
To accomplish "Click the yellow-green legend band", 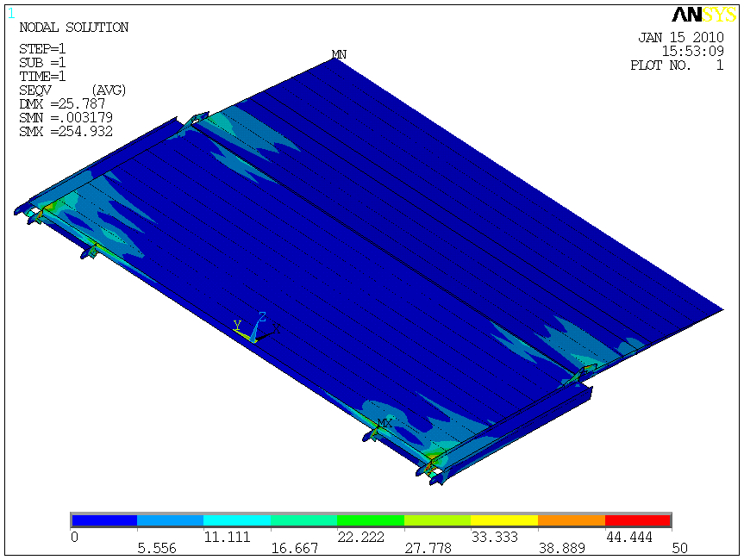I will click(437, 520).
